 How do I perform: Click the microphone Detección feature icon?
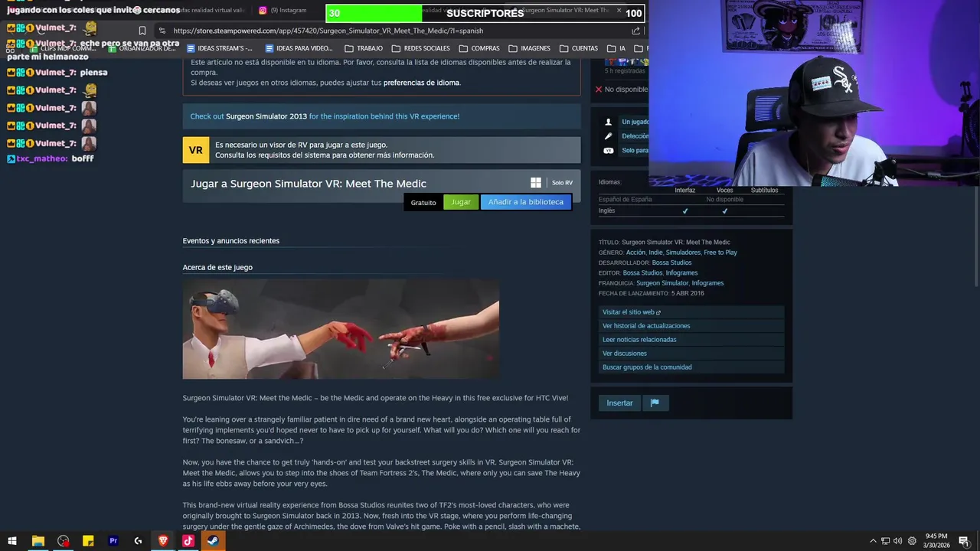609,136
